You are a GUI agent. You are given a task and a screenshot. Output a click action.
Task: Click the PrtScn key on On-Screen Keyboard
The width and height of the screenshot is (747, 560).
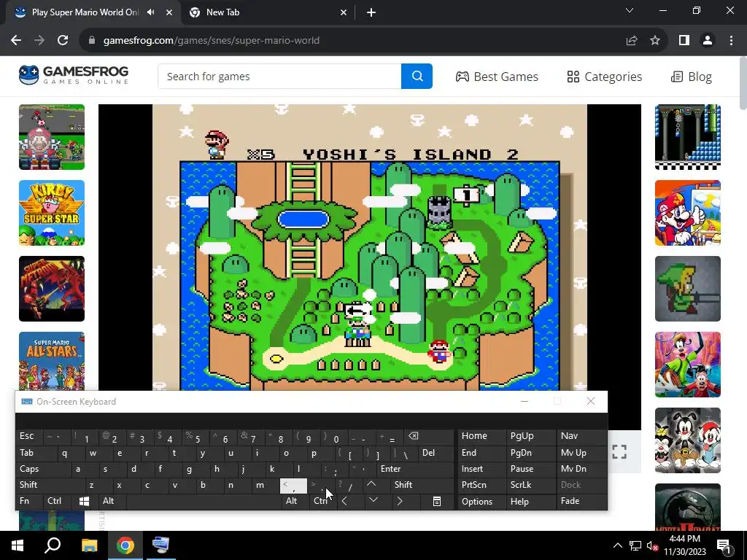click(481, 485)
